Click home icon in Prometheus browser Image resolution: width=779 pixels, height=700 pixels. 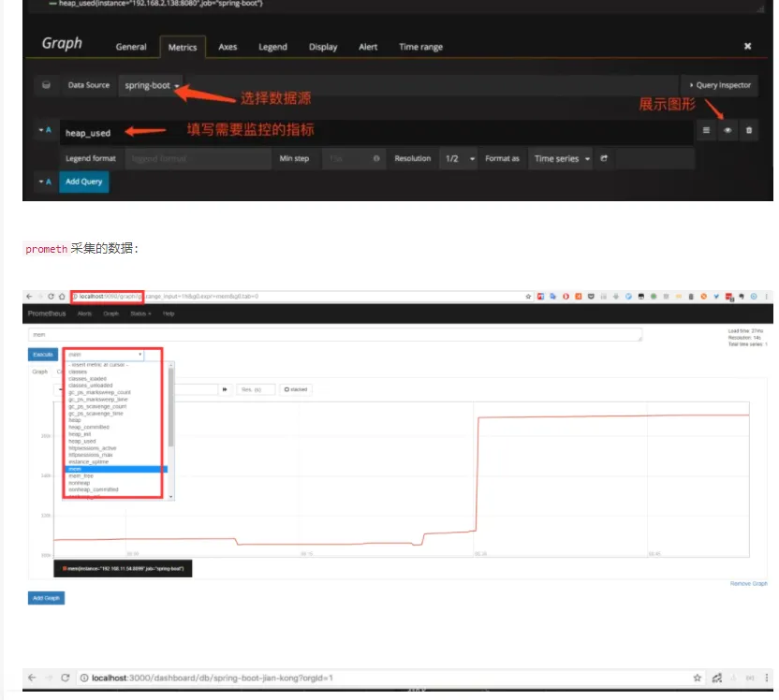[62, 297]
